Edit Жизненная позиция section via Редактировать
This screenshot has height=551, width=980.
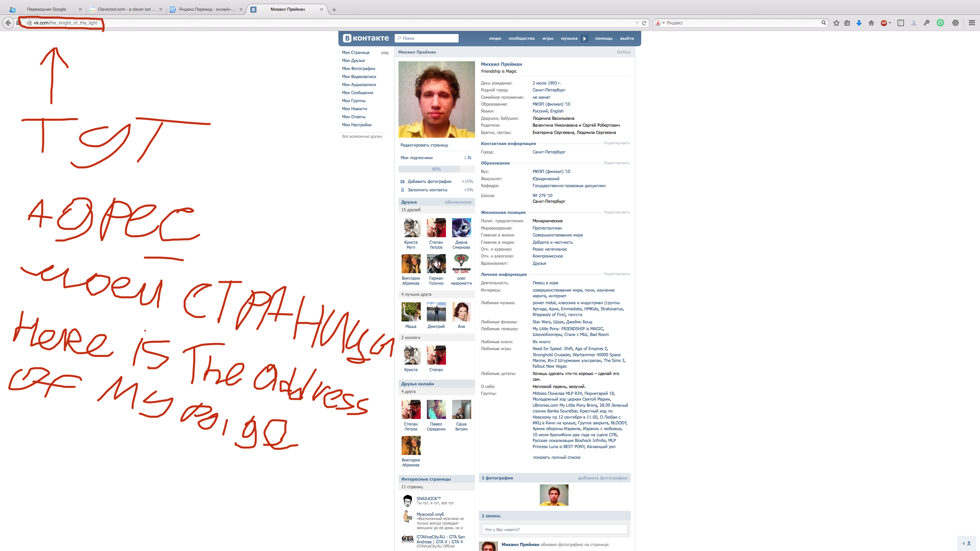point(617,212)
